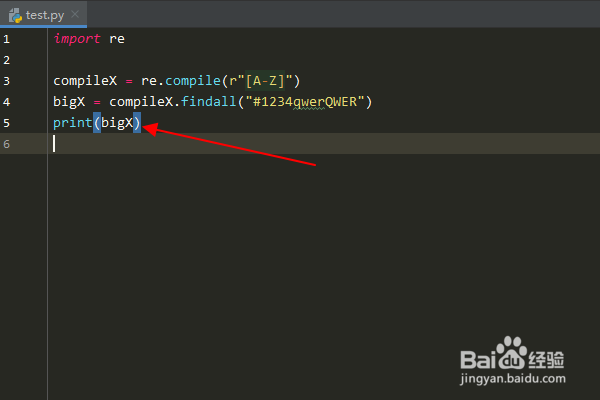Close the test.py tab
This screenshot has width=600, height=400.
click(x=75, y=14)
